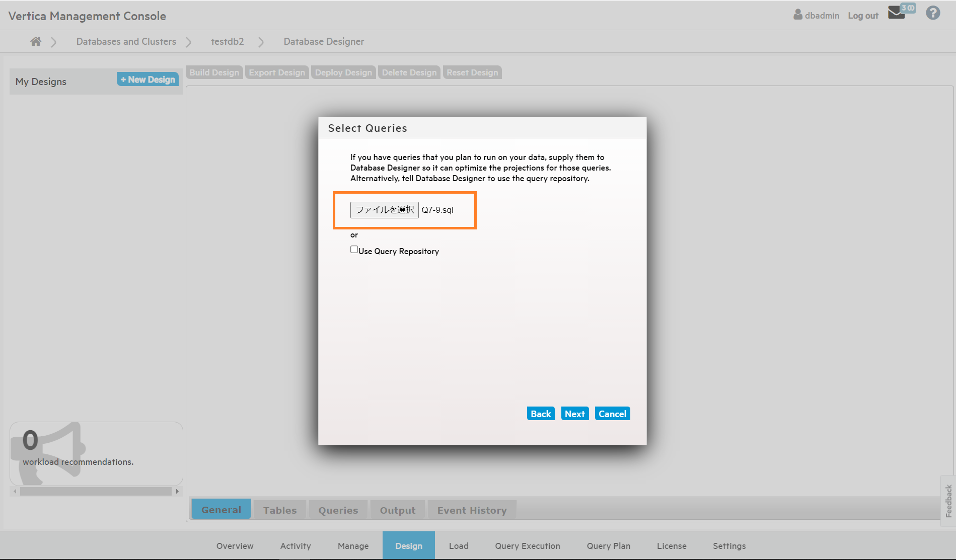Click the + New Design button
This screenshot has height=560, width=956.
[x=148, y=79]
